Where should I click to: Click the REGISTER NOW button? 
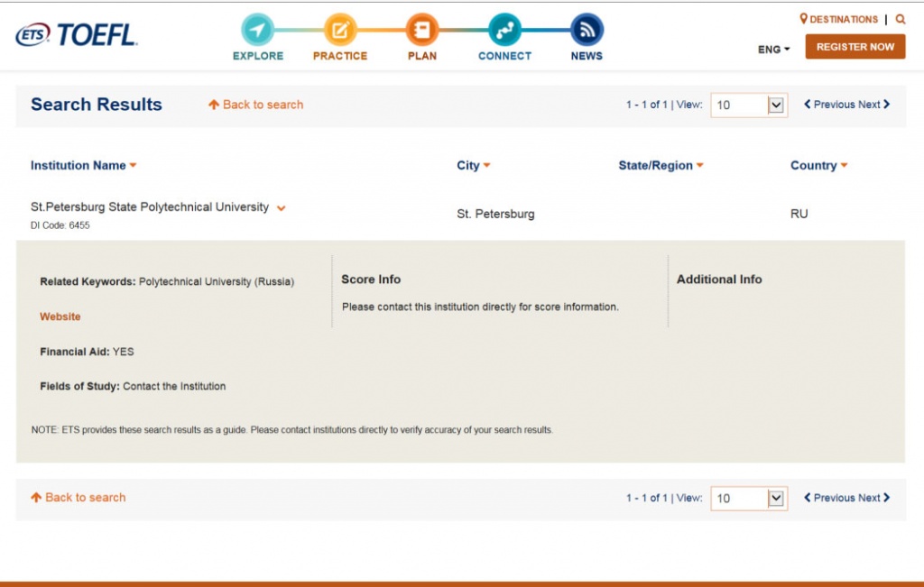tap(855, 47)
